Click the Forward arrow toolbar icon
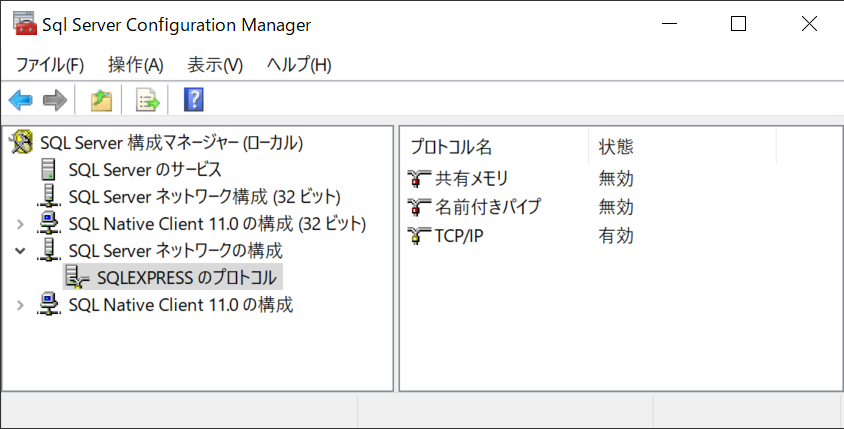This screenshot has height=429, width=844. (54, 100)
